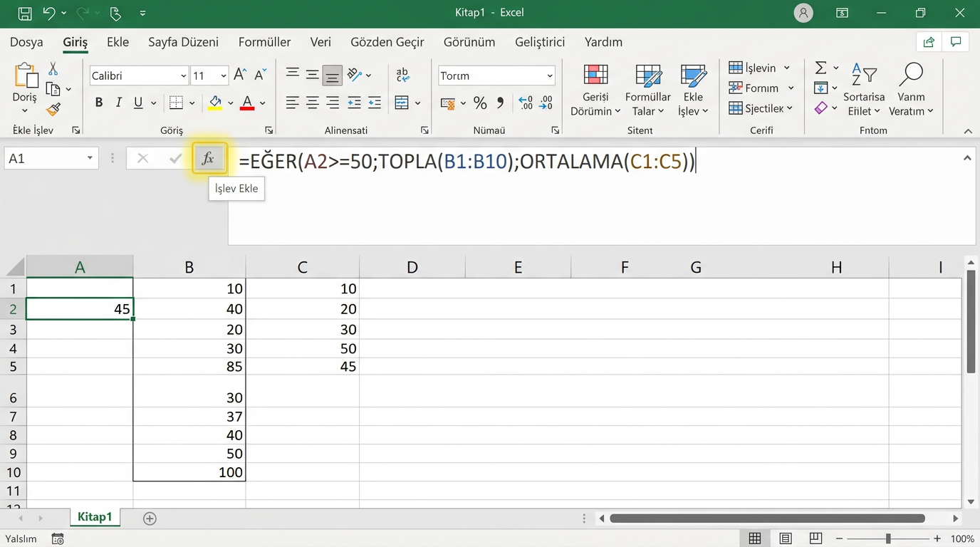
Task: Click the Borders icon
Action: point(177,103)
